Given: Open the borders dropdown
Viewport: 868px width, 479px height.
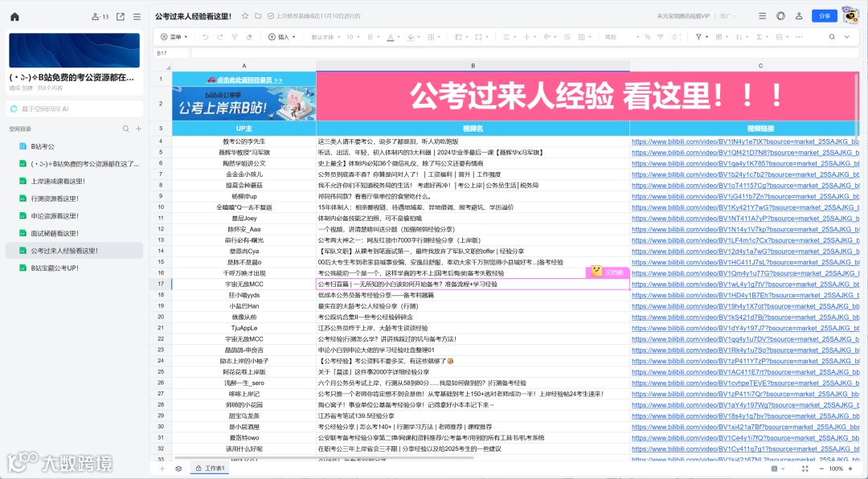Looking at the screenshot, I should pos(434,37).
